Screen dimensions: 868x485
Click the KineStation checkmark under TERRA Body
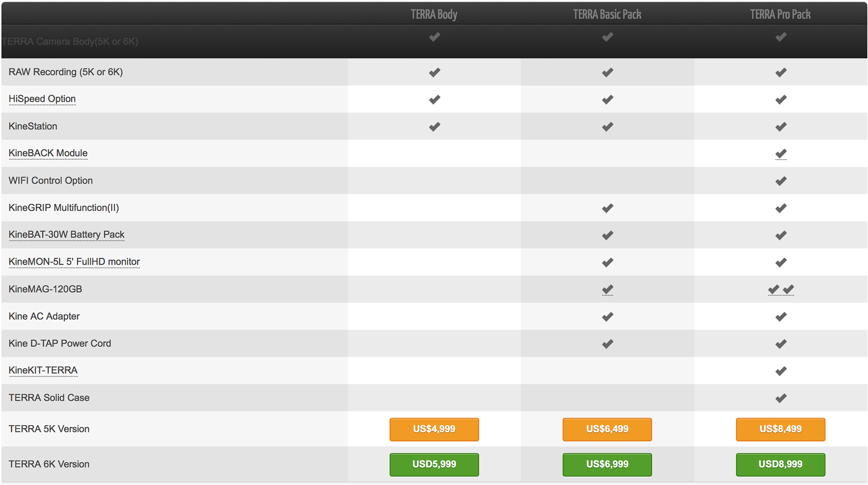(434, 127)
